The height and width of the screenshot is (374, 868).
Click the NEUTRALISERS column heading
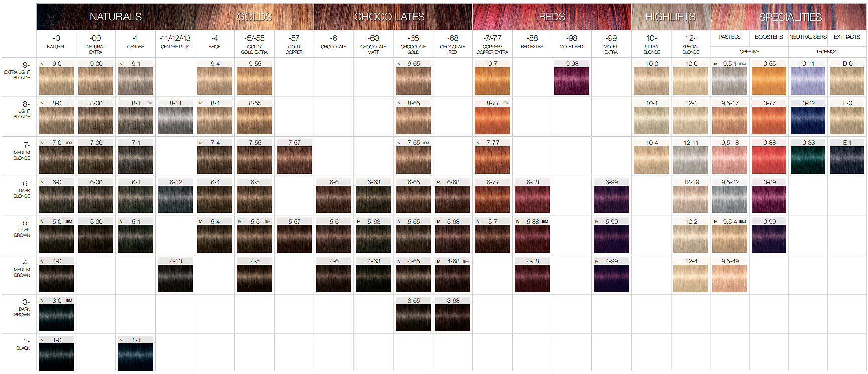(x=808, y=37)
